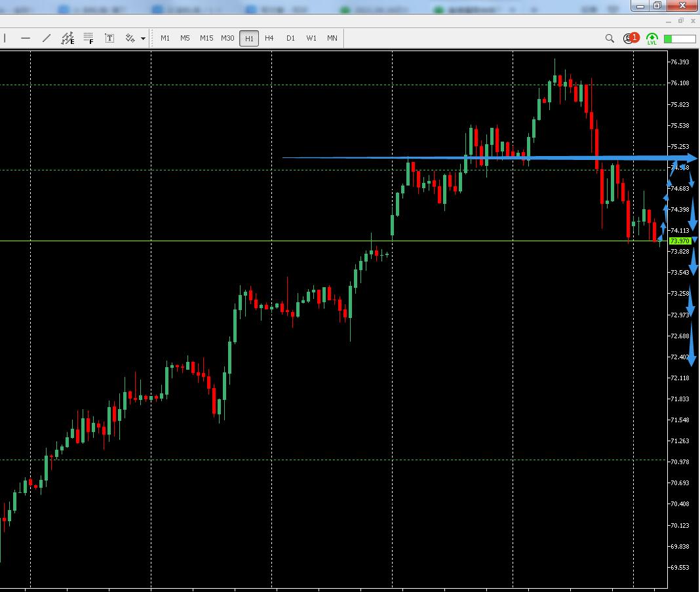Click the 72.688 price scale label
Viewport: 700px width, 592px height.
[680, 336]
